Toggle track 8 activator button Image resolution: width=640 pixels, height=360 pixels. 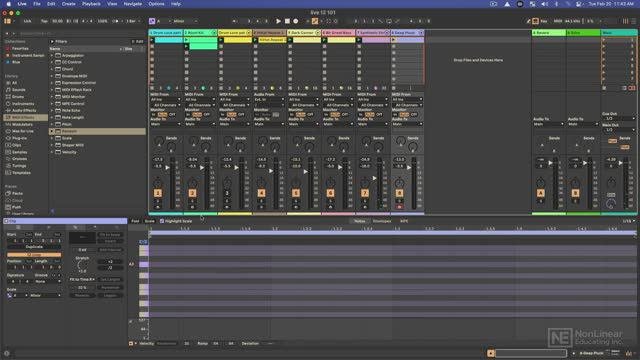point(399,193)
